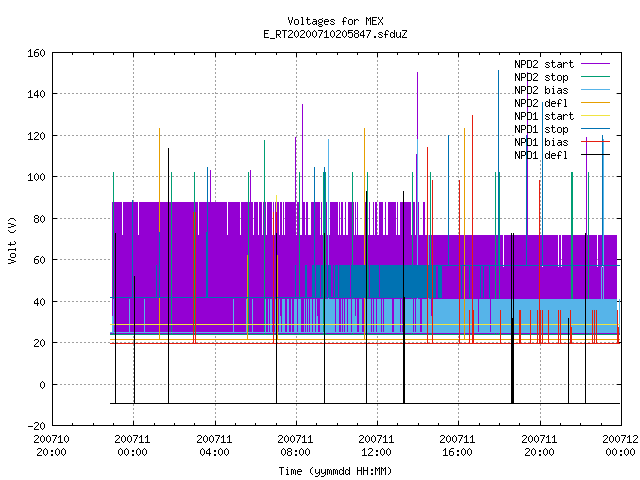
Task: Click the '200711 20:00' time tick label
Action: click(x=539, y=445)
